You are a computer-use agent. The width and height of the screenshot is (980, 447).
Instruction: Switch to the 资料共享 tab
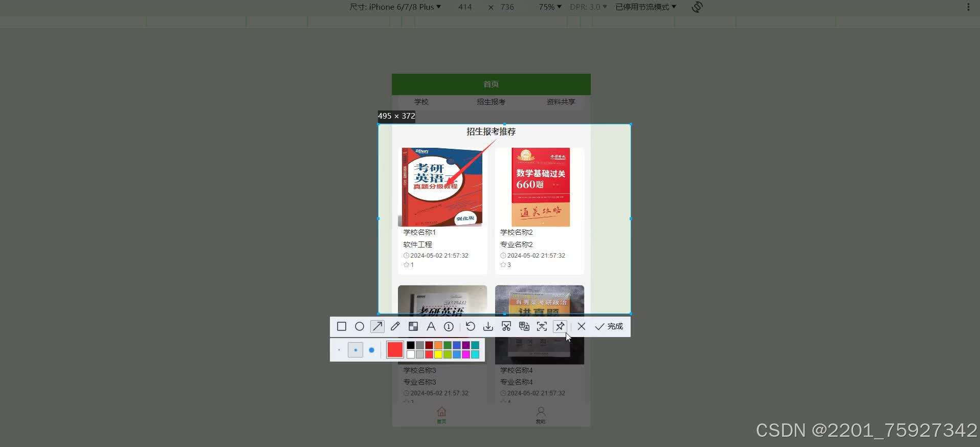tap(561, 102)
